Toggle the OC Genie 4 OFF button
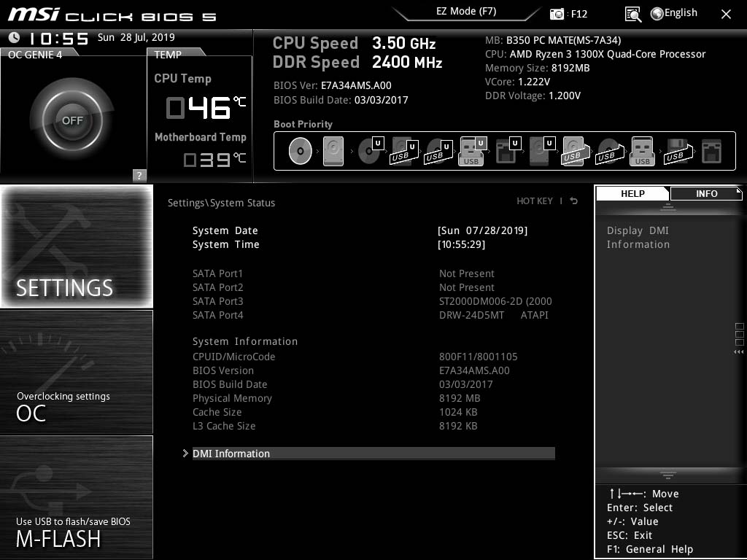Screen dimensions: 747x560 coord(72,120)
